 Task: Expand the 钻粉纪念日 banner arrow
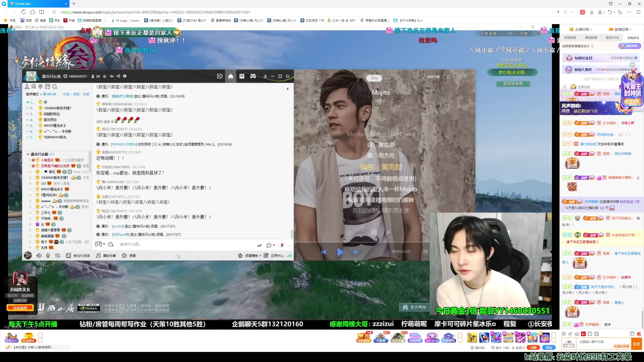pos(636,58)
